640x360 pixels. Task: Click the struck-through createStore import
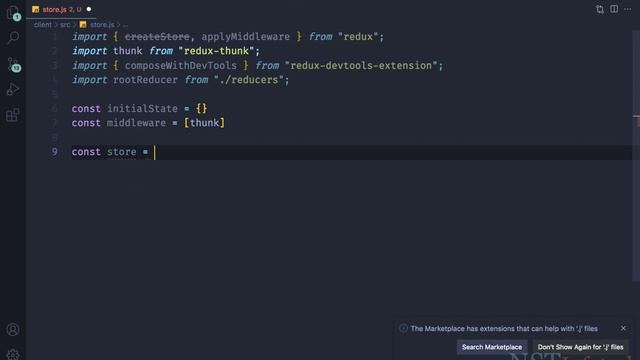[x=157, y=37]
